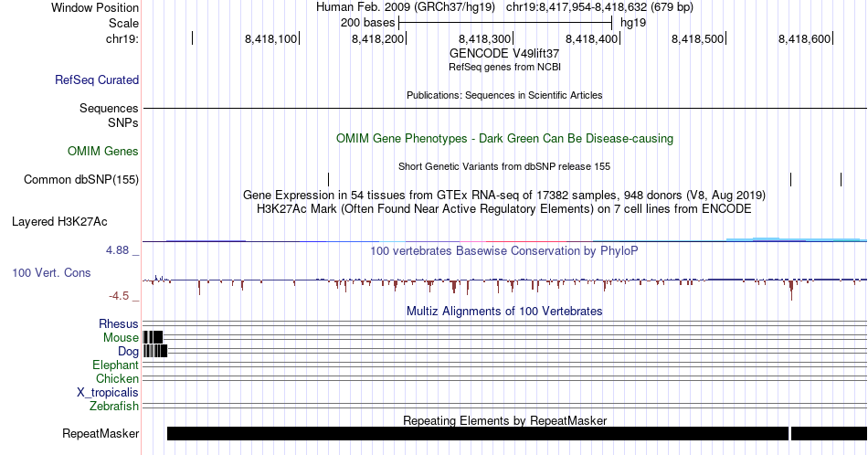Select the Common dbSNP(155) track label
The image size is (868, 455).
(80, 179)
